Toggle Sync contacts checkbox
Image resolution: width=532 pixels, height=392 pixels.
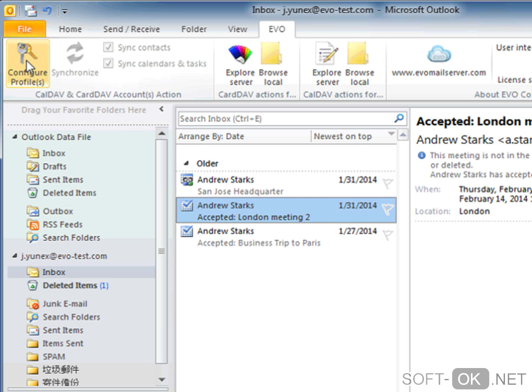(108, 47)
